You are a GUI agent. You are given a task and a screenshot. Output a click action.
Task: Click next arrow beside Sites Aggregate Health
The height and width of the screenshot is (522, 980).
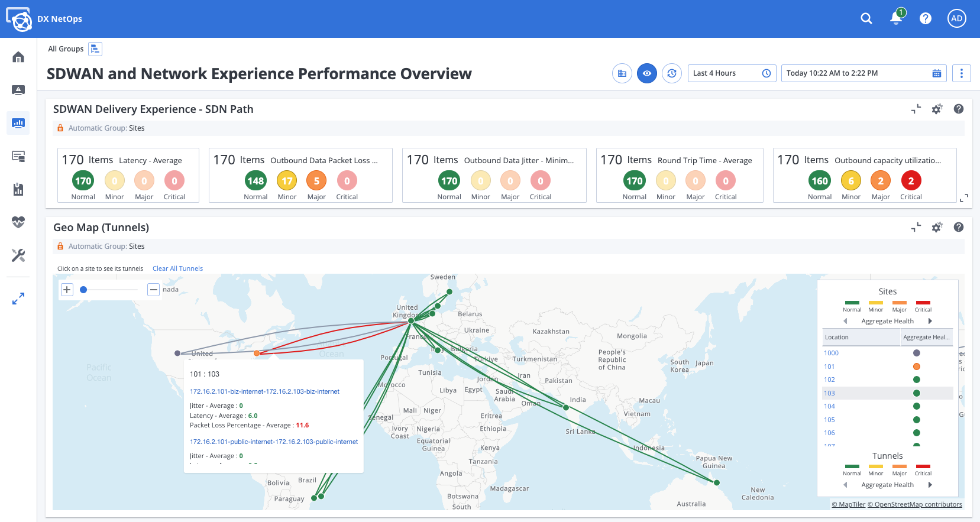[930, 321]
